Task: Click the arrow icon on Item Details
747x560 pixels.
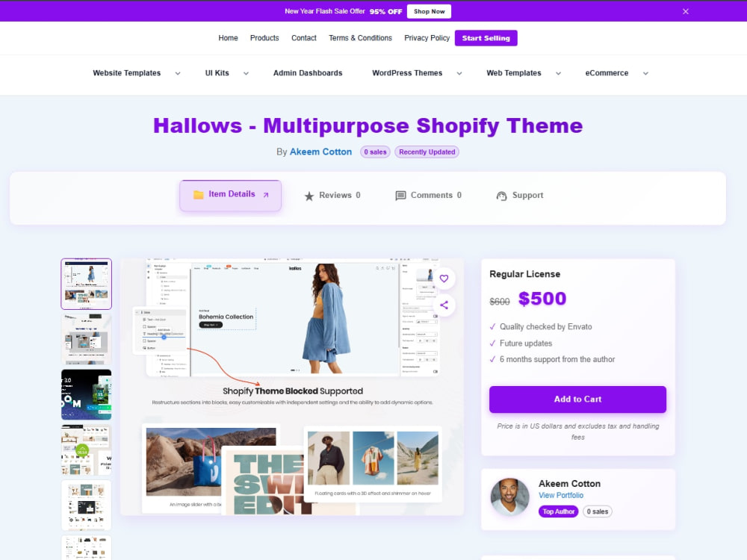Action: pyautogui.click(x=266, y=195)
